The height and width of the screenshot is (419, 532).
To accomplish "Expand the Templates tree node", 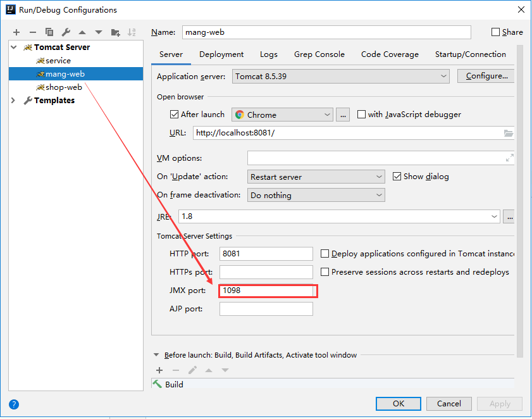I will click(x=13, y=101).
